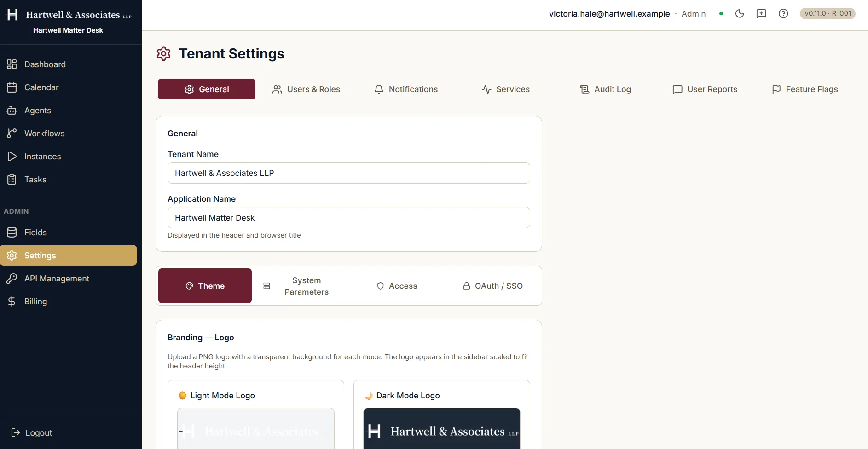Click the API Management key icon
Viewport: 868px width, 449px height.
12,279
